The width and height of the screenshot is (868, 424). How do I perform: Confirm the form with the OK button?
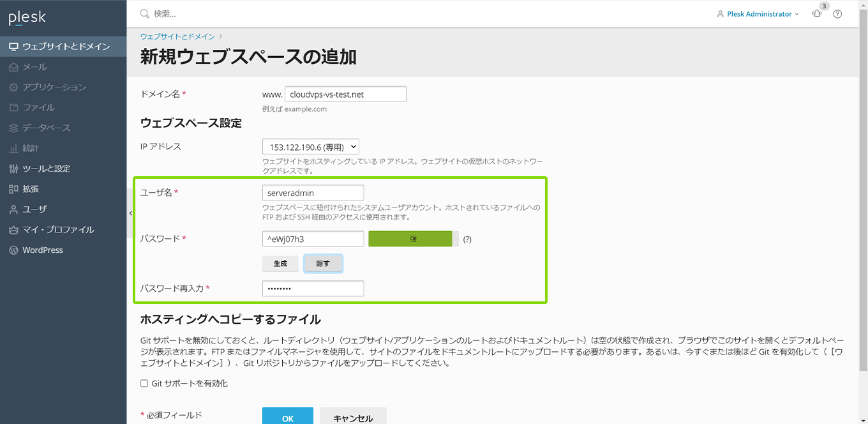[x=287, y=418]
